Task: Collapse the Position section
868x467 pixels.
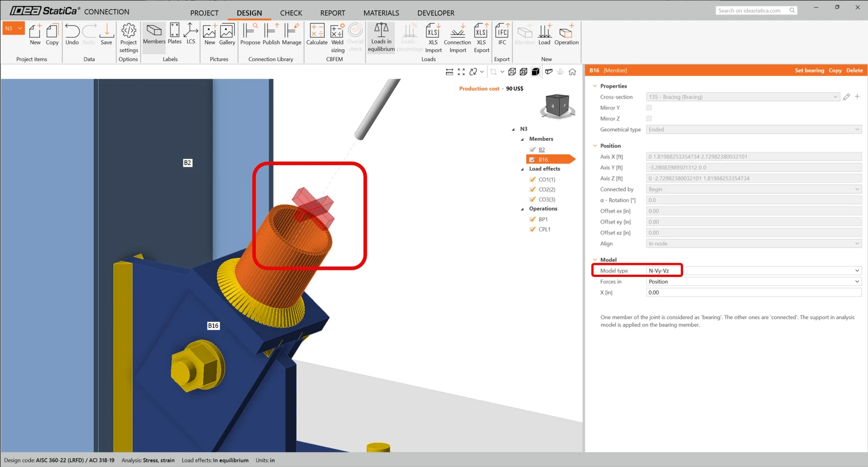Action: tap(595, 146)
